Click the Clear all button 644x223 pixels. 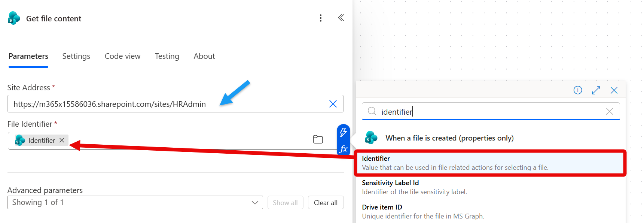(326, 202)
